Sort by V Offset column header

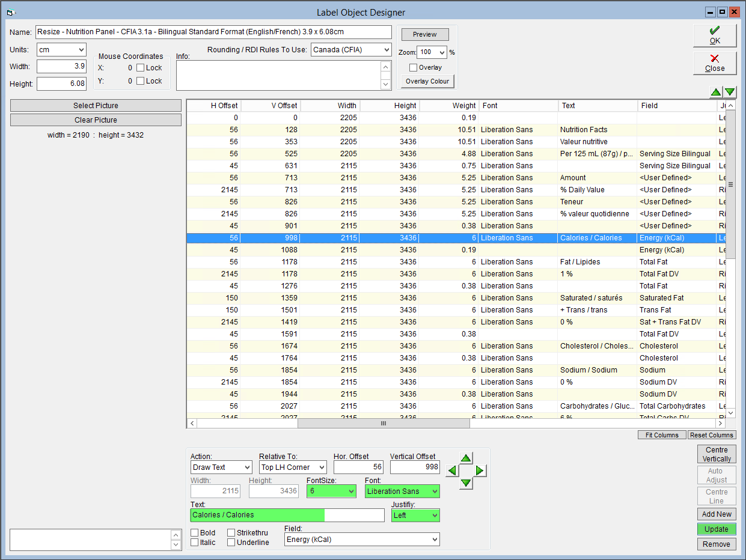point(270,106)
